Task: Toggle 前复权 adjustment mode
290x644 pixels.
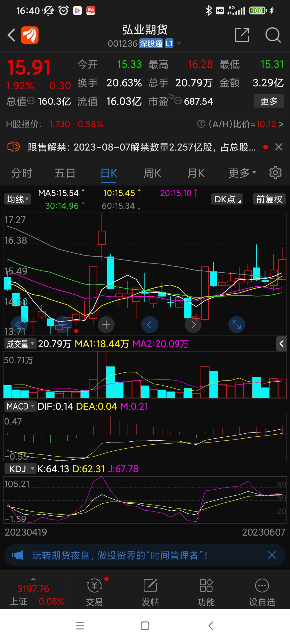Action: (269, 199)
